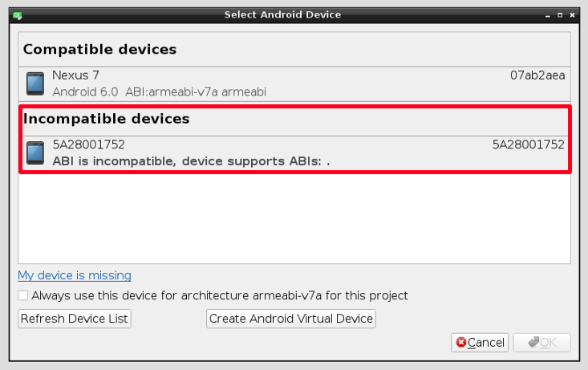Close the dialog with the title bar X

(572, 15)
